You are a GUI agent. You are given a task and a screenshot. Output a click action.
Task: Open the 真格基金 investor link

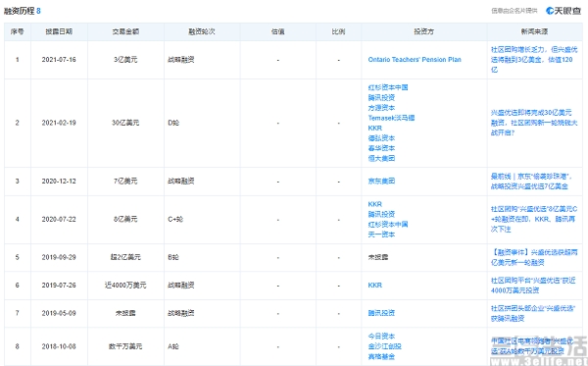pos(381,356)
